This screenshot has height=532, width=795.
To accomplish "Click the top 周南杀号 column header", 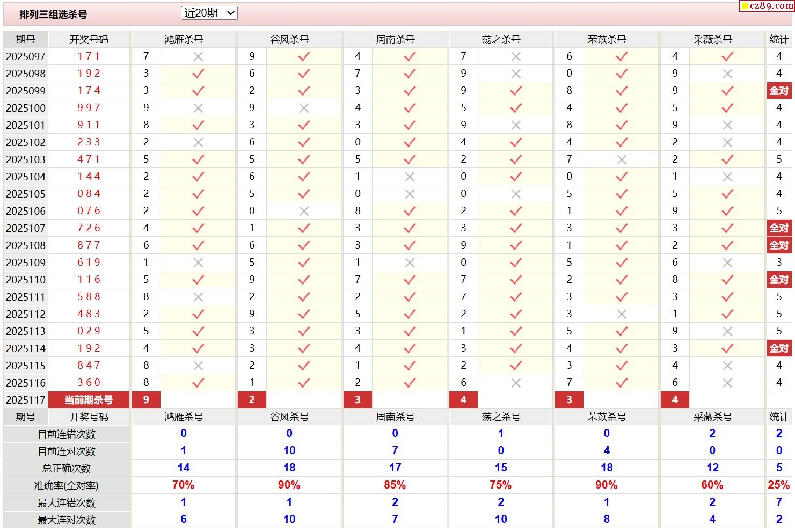I will point(395,39).
